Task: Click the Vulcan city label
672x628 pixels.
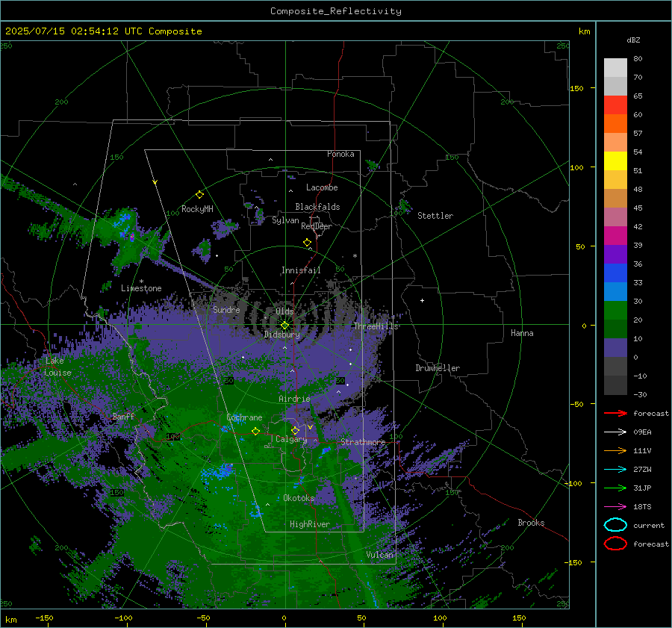Action: 380,555
